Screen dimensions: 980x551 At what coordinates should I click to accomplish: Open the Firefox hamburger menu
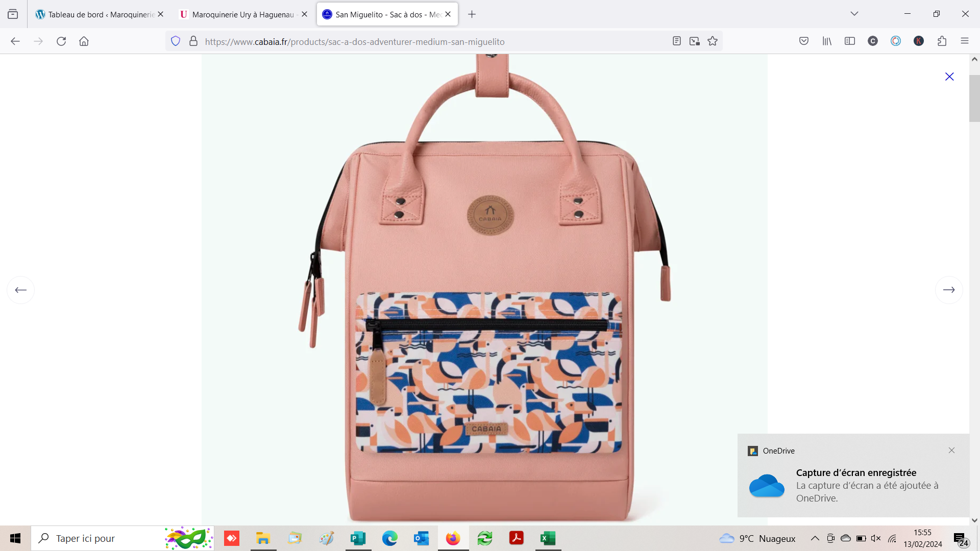click(x=965, y=41)
